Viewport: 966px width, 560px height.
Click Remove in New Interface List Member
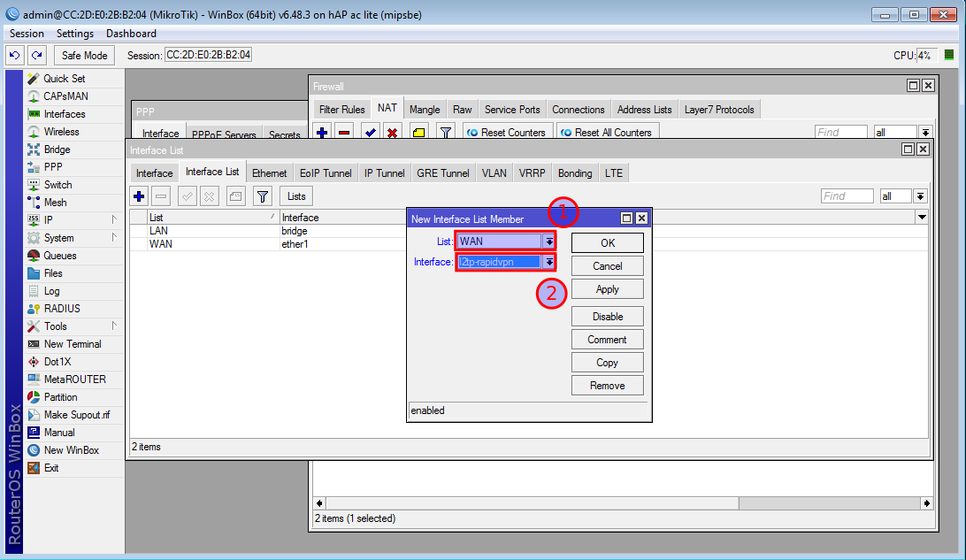point(608,386)
